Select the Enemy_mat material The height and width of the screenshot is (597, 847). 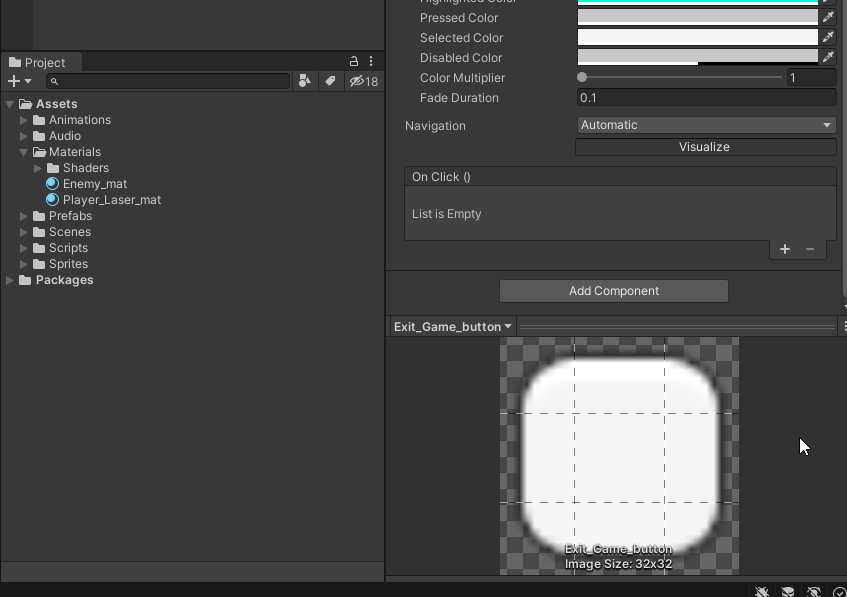pyautogui.click(x=95, y=184)
